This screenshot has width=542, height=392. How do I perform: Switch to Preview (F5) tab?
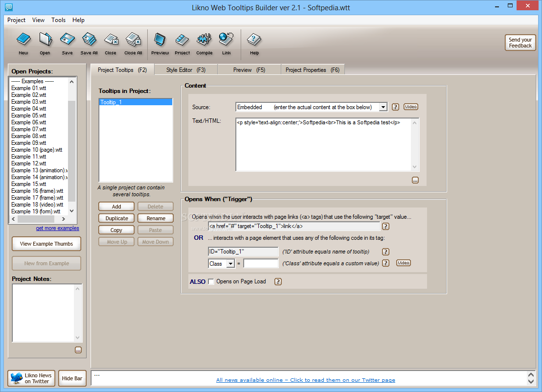pyautogui.click(x=249, y=70)
